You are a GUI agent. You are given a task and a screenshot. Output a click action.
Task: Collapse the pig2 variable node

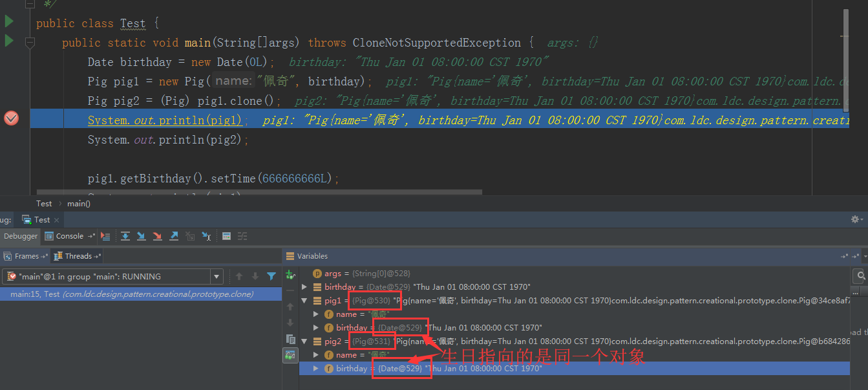(x=304, y=341)
